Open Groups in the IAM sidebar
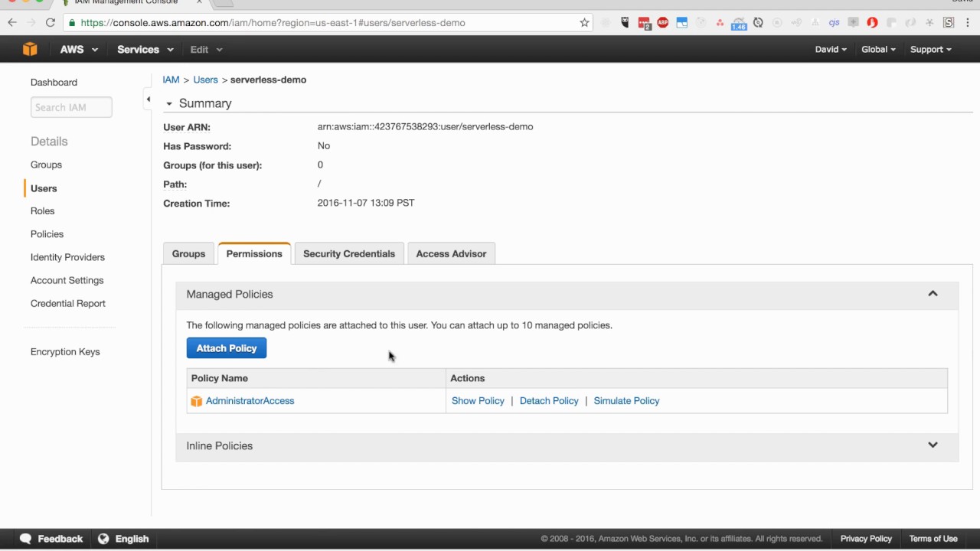980x551 pixels. (46, 165)
